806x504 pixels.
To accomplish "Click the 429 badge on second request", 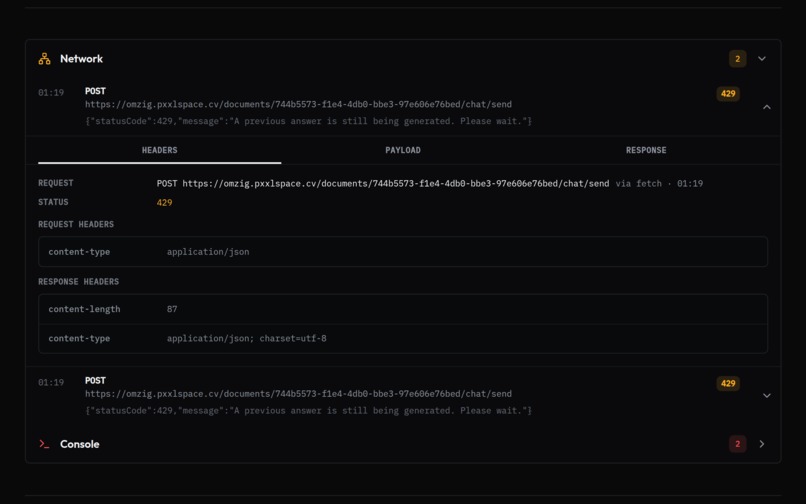I will click(x=728, y=383).
